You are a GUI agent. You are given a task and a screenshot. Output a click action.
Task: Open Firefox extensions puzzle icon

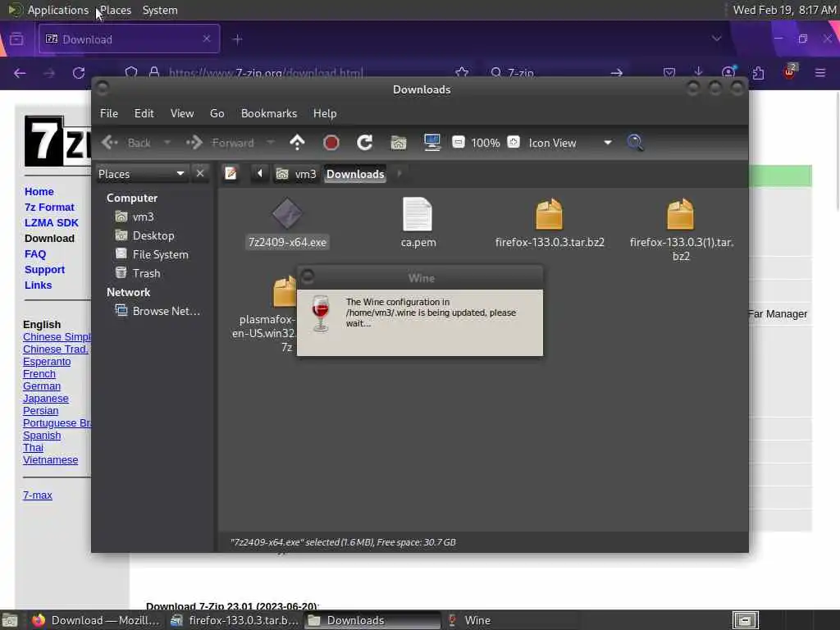pos(758,73)
